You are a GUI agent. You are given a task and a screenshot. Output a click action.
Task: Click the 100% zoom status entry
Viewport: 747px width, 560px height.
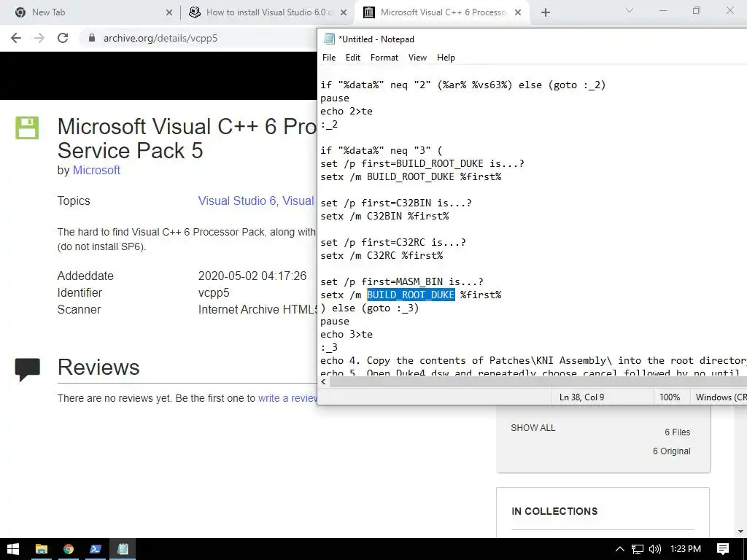pos(670,397)
